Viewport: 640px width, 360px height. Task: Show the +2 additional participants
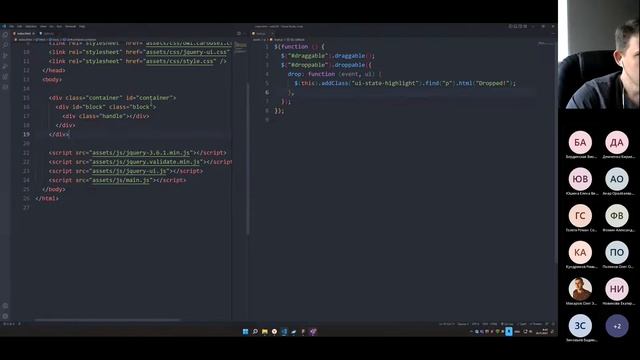[x=617, y=326]
